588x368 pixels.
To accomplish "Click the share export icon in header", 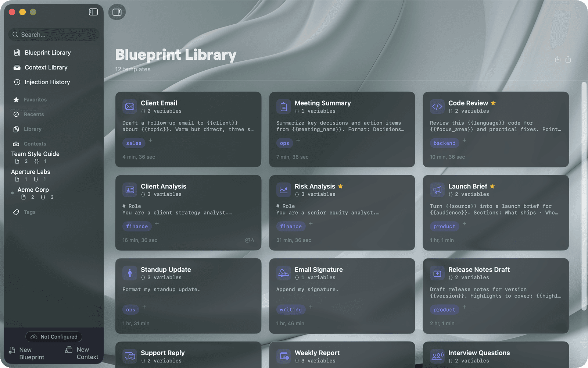I will [x=568, y=60].
